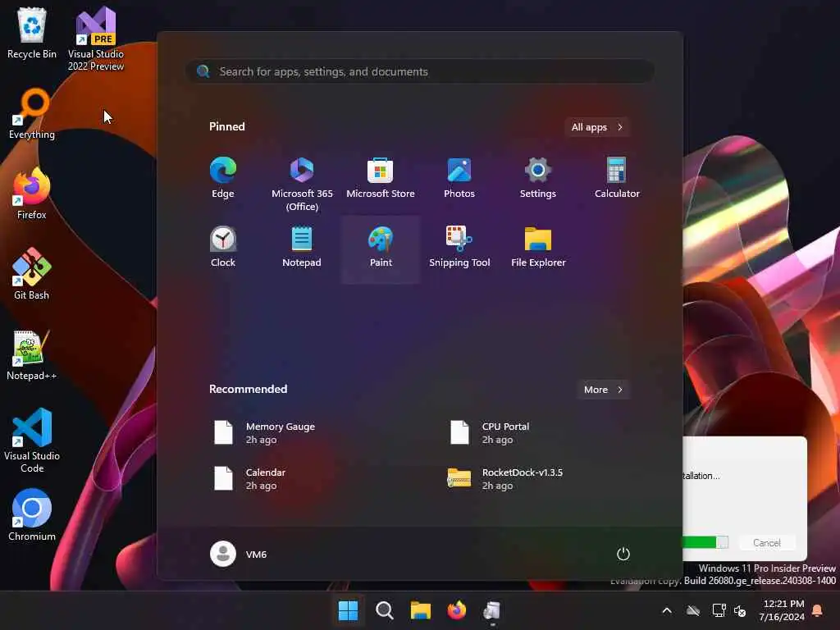Viewport: 840px width, 630px height.
Task: Open the Clock app
Action: pyautogui.click(x=223, y=248)
